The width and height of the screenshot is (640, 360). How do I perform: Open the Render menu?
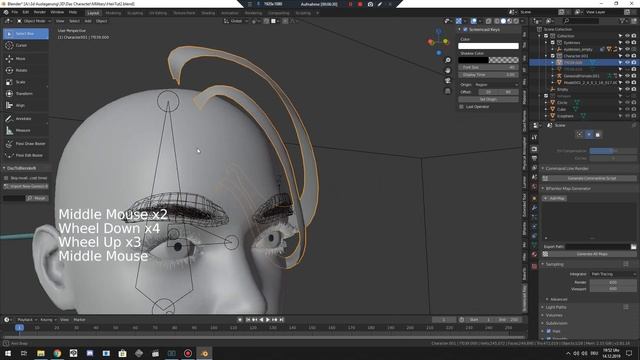(40, 12)
